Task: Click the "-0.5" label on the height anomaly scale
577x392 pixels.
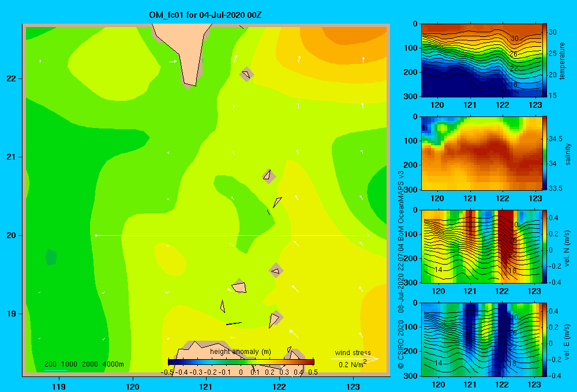Action: [167, 372]
